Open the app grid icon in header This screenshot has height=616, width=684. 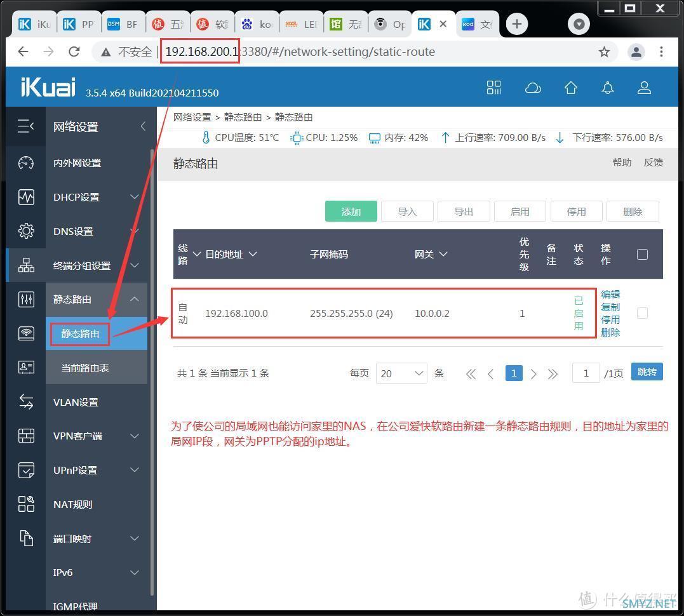(x=494, y=88)
